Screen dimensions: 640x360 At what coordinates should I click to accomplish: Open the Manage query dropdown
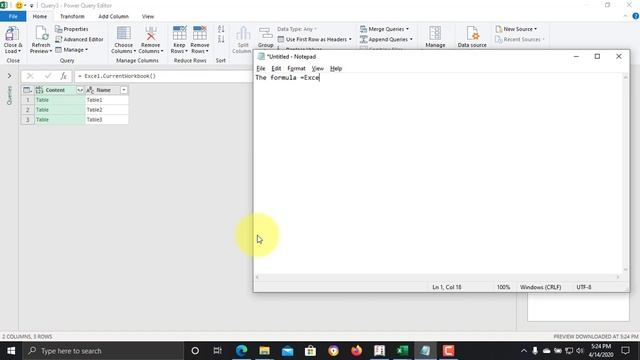[x=71, y=49]
